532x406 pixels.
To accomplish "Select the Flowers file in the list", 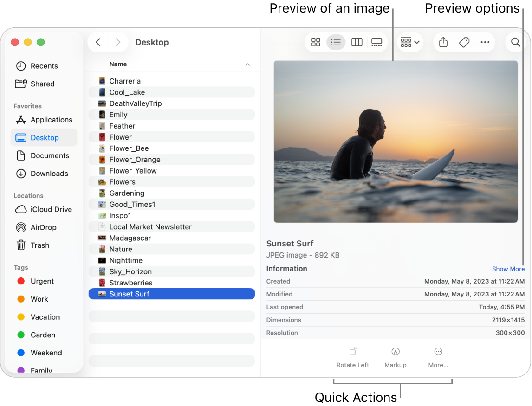I will tap(121, 181).
